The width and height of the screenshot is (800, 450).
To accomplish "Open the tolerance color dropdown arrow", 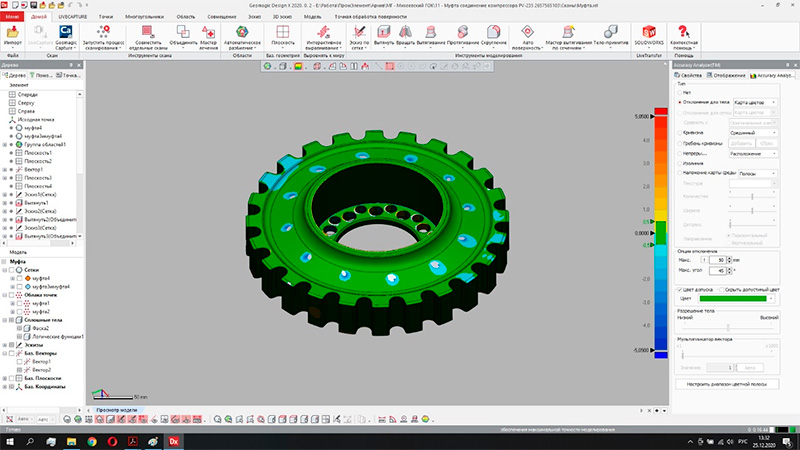I will (771, 298).
